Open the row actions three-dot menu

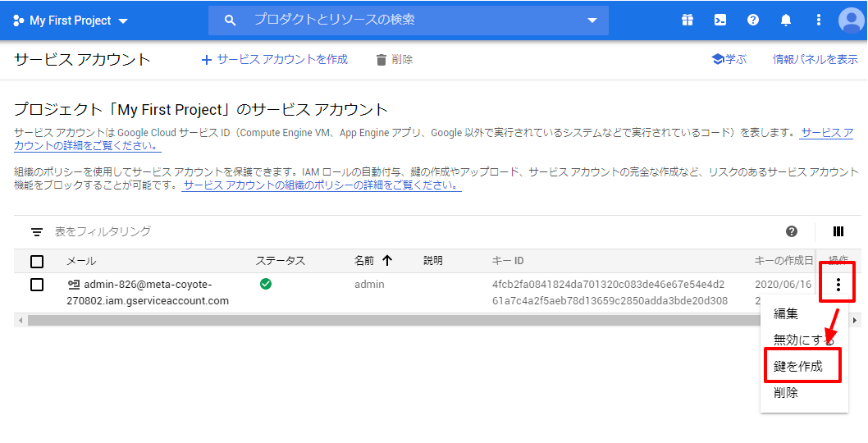tap(838, 285)
